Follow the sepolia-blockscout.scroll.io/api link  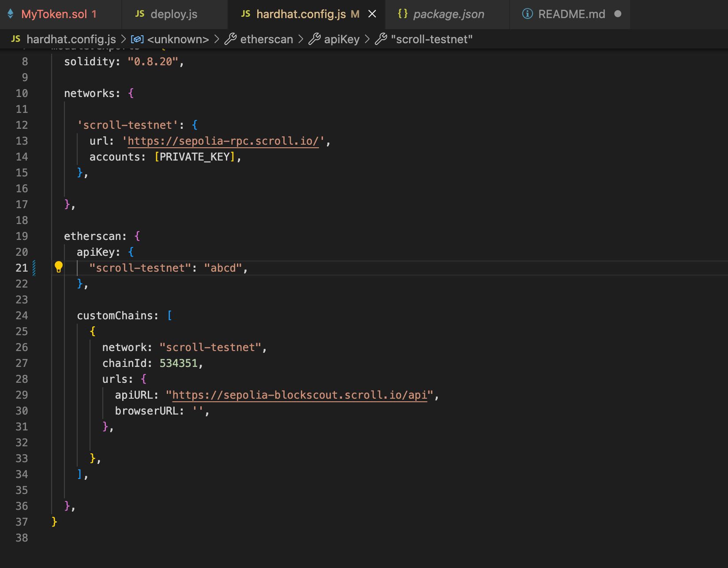pyautogui.click(x=300, y=395)
